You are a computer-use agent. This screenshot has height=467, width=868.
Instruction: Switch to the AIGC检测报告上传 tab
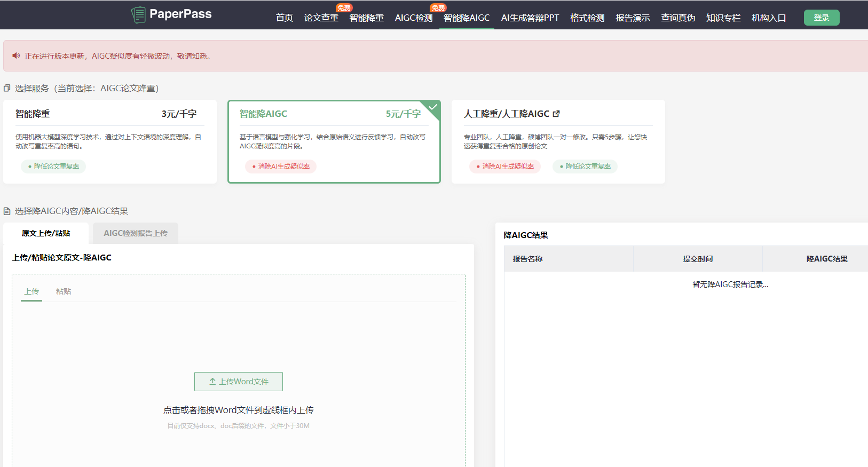[136, 233]
